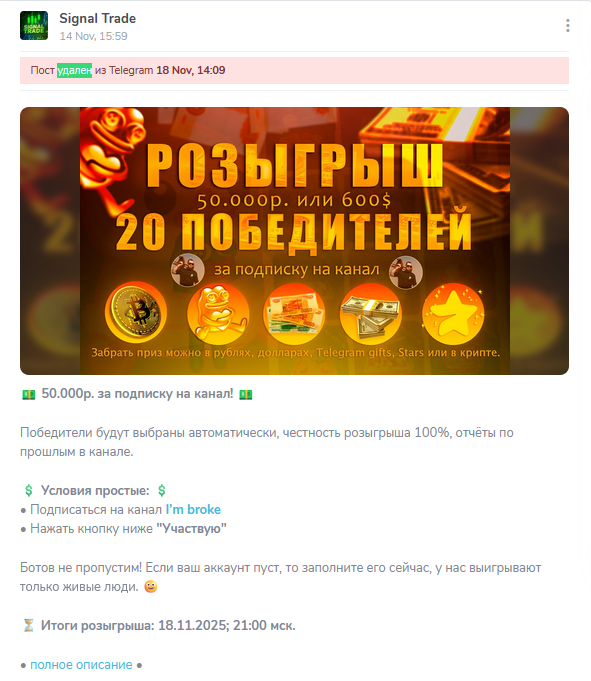Image resolution: width=591 pixels, height=681 pixels.
Task: Open the three-dot post options menu
Action: click(568, 26)
